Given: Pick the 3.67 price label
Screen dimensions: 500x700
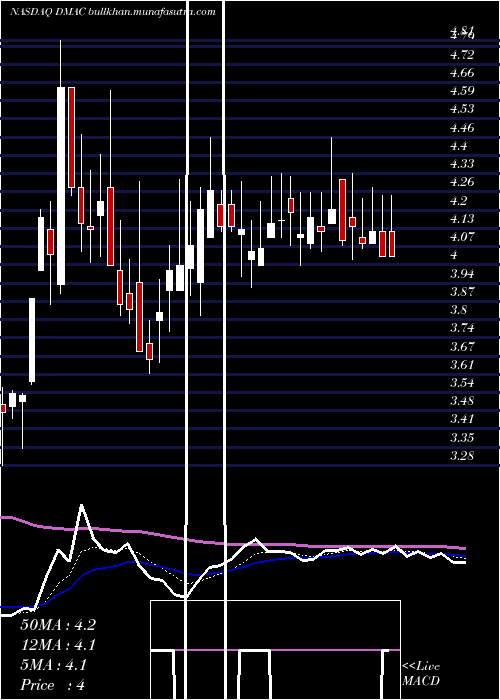Looking at the screenshot, I should pyautogui.click(x=462, y=346).
